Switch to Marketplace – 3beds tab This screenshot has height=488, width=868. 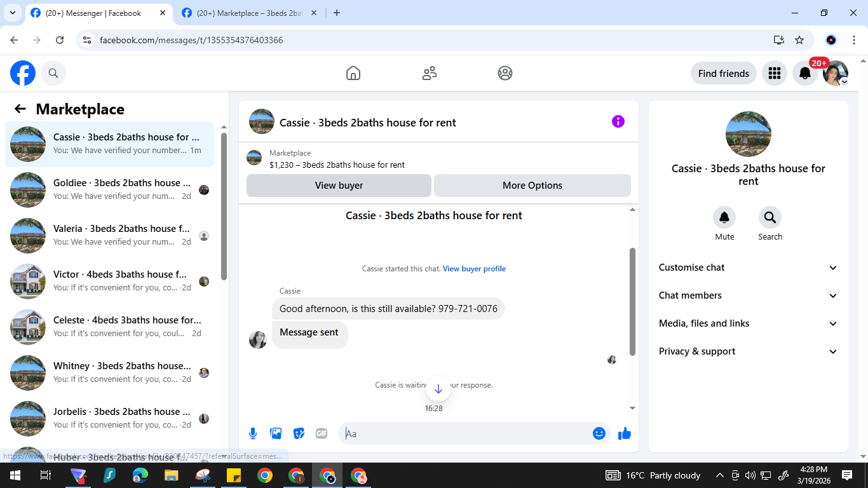click(250, 13)
